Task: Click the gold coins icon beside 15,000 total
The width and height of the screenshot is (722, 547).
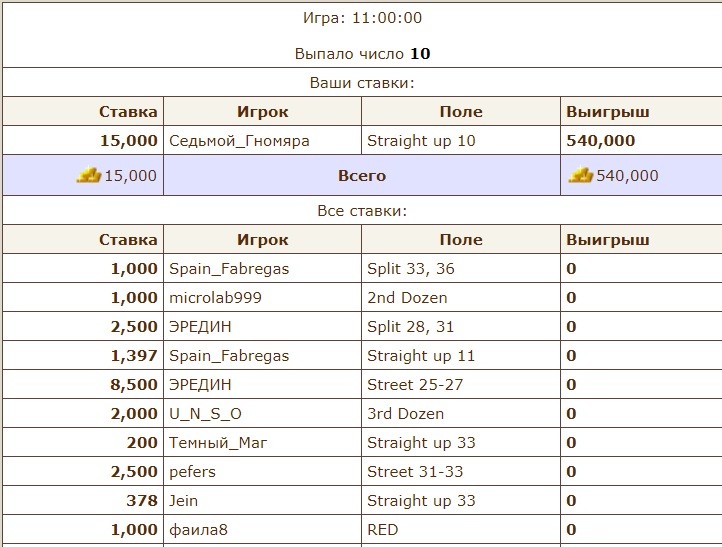Action: tap(89, 175)
